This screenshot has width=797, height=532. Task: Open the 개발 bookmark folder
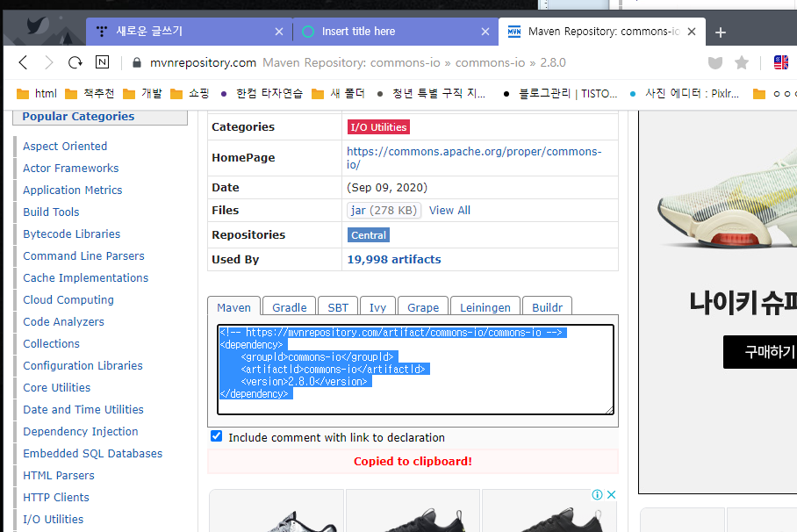143,94
